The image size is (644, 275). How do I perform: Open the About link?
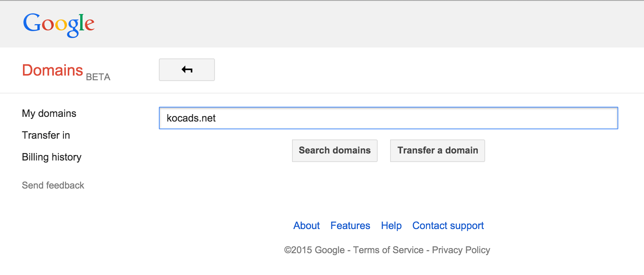coord(306,226)
